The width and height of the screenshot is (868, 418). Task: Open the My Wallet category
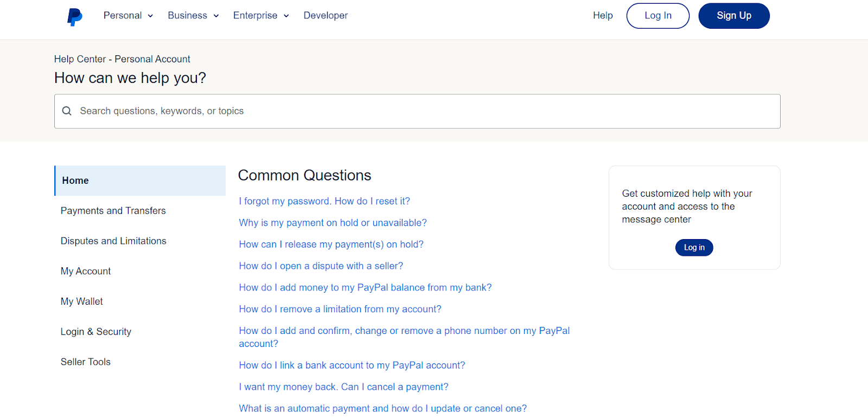point(82,301)
